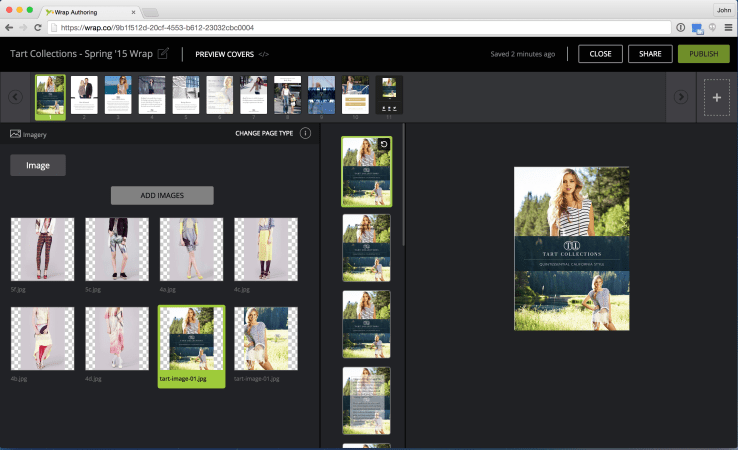Click the reset icon on the first layout thumbnail
This screenshot has height=450, width=738.
pyautogui.click(x=384, y=145)
